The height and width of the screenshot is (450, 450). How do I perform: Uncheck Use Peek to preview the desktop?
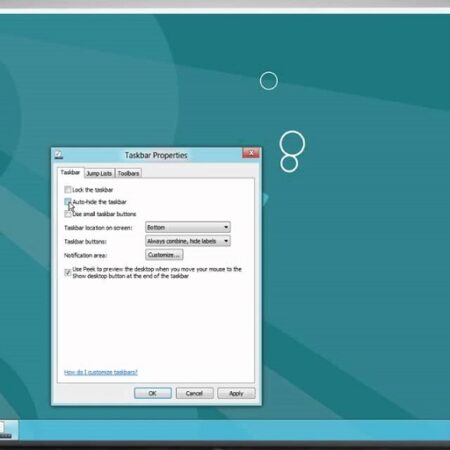click(68, 272)
